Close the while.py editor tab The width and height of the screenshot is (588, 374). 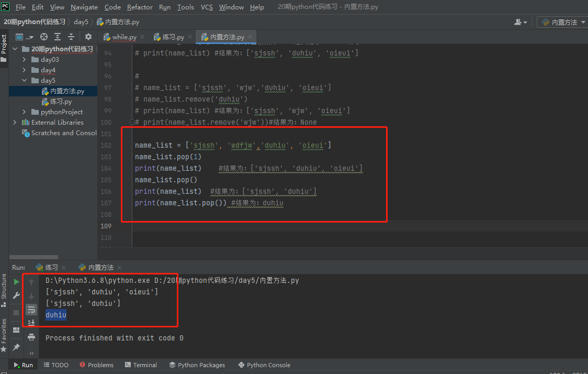pyautogui.click(x=142, y=37)
